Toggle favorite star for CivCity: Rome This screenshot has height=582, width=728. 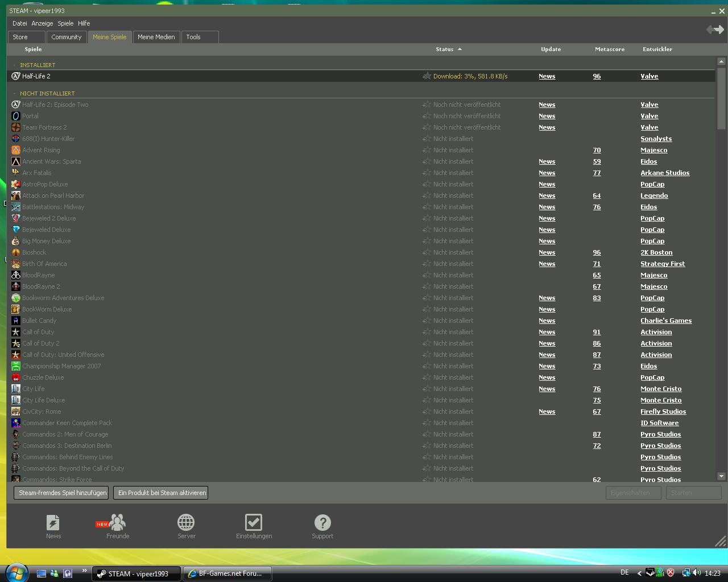coord(427,411)
